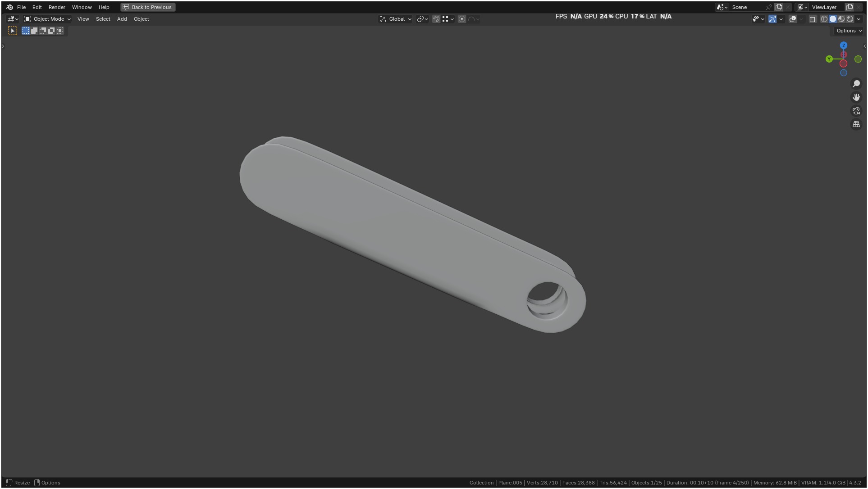Click the Scene name field

pos(747,7)
